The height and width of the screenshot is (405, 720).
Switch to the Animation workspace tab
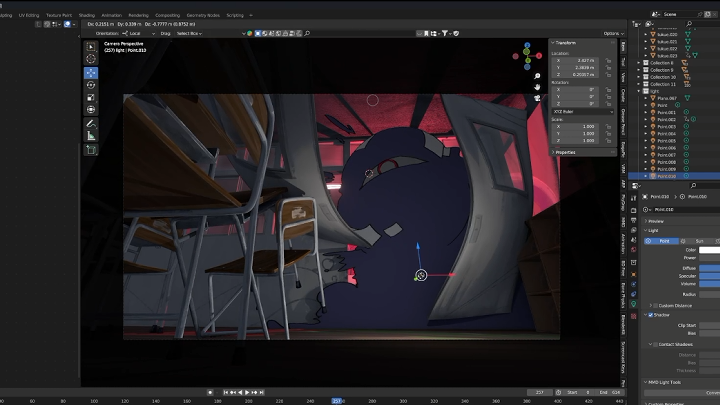[x=112, y=15]
